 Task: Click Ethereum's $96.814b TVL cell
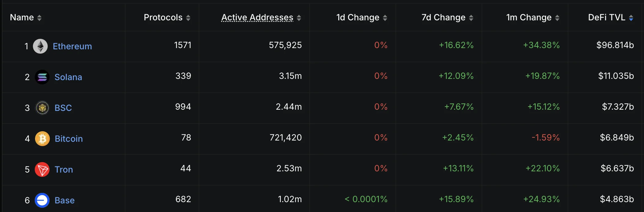tap(615, 45)
